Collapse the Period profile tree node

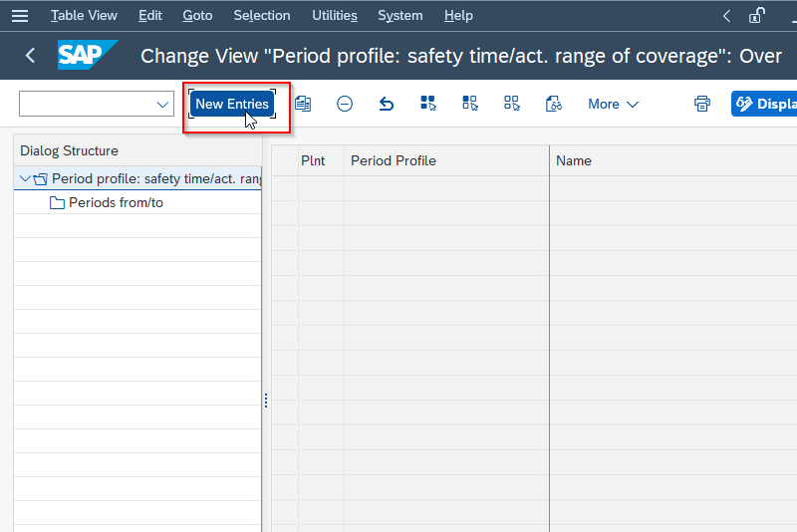(x=24, y=178)
